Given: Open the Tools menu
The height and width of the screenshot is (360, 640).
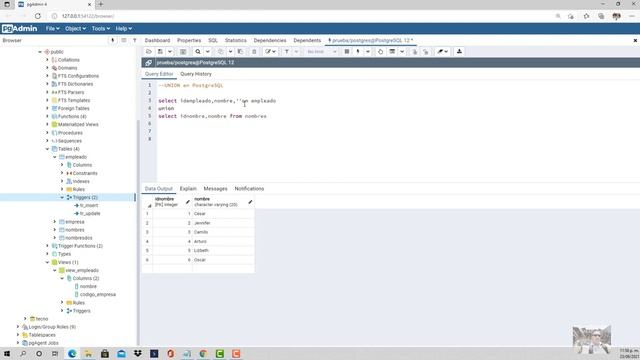Looking at the screenshot, I should click(100, 29).
